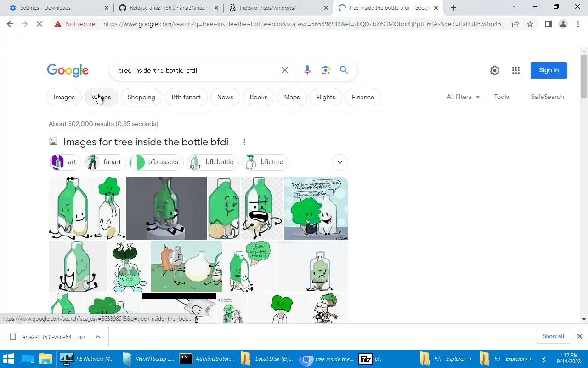Filter images by bfb tree chip
Image resolution: width=588 pixels, height=368 pixels.
pyautogui.click(x=265, y=162)
